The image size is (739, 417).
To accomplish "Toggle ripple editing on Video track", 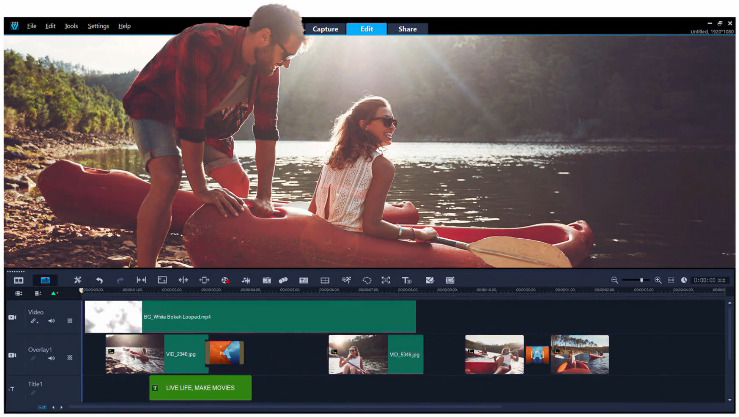I will (69, 321).
